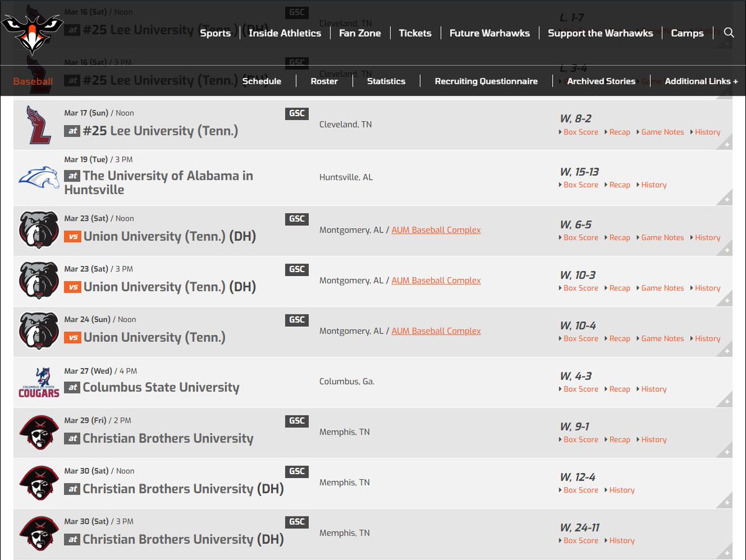Open Recap for Mar 17 Lee game
Image resolution: width=746 pixels, height=560 pixels.
[620, 132]
